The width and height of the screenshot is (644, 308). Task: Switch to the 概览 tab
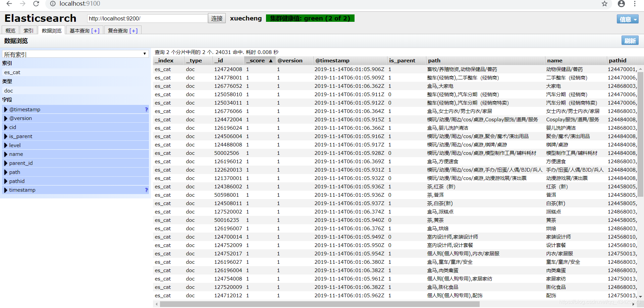pos(10,30)
